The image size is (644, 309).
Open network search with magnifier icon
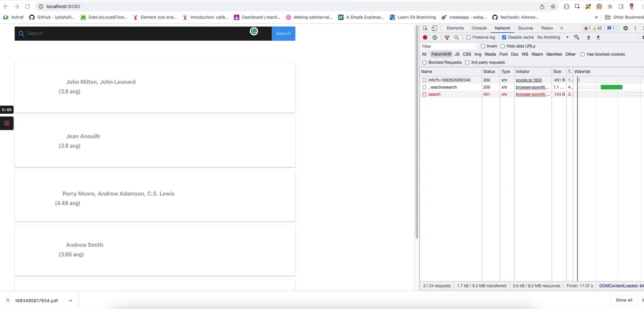pos(456,37)
